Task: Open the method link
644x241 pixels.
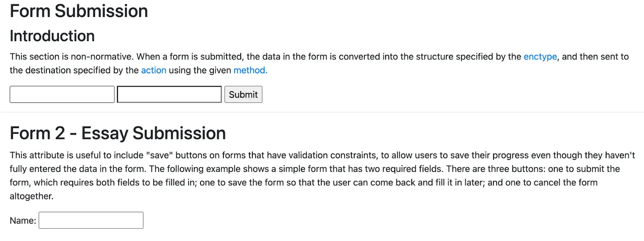Action: 250,71
